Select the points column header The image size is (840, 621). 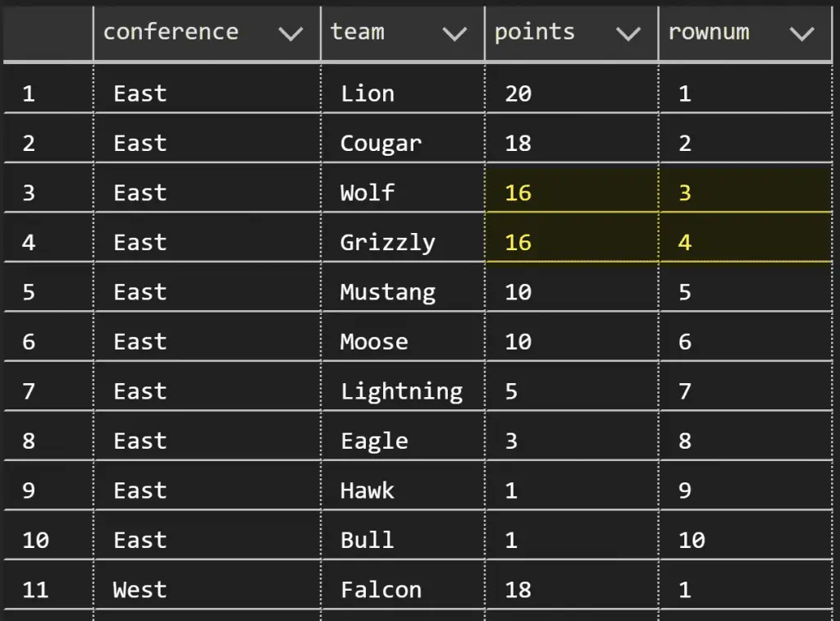click(x=572, y=33)
